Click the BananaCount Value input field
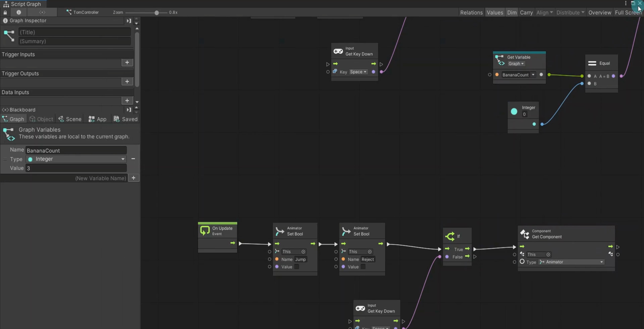Screen dimensions: 644x329 pos(76,168)
